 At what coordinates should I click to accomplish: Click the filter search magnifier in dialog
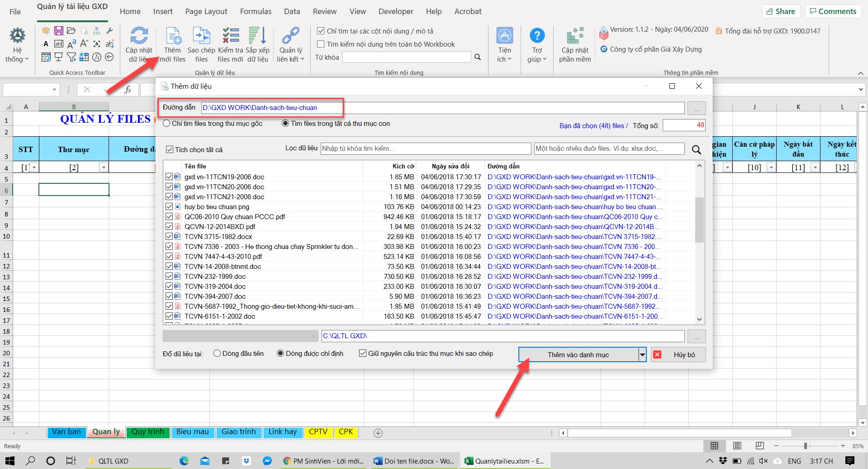(696, 149)
